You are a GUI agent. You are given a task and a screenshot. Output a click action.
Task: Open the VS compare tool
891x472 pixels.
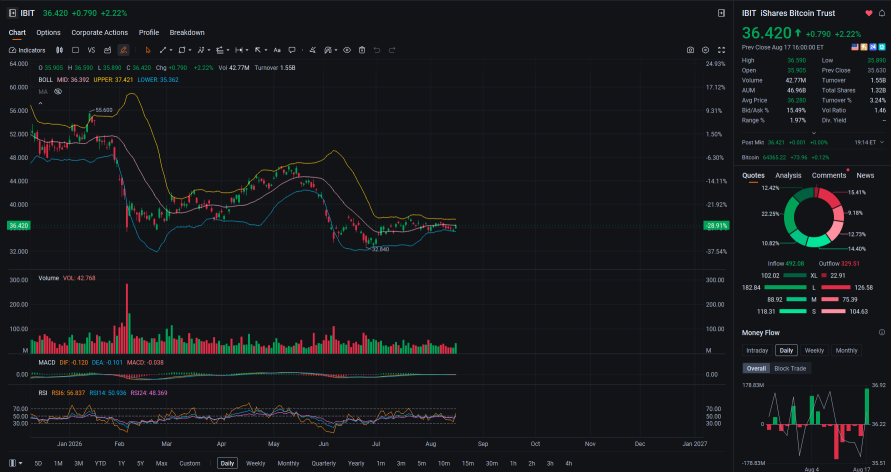click(91, 50)
